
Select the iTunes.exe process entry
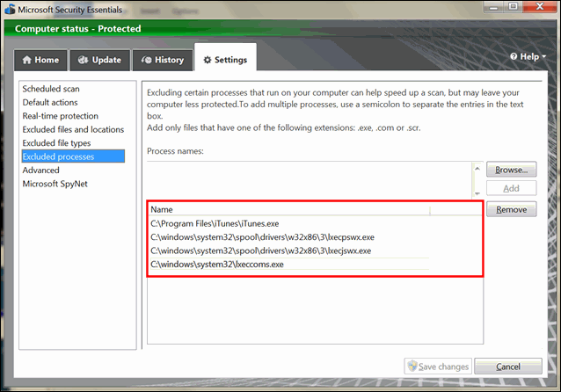point(289,223)
